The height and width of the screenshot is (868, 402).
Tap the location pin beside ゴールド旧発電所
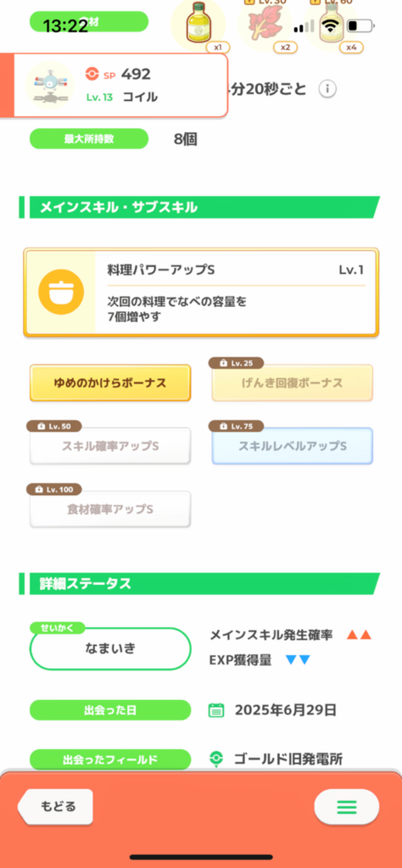[x=216, y=759]
